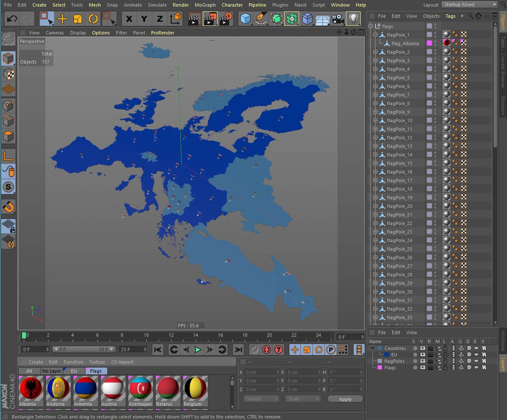Add a Light object
The height and width of the screenshot is (420, 507).
click(x=353, y=18)
